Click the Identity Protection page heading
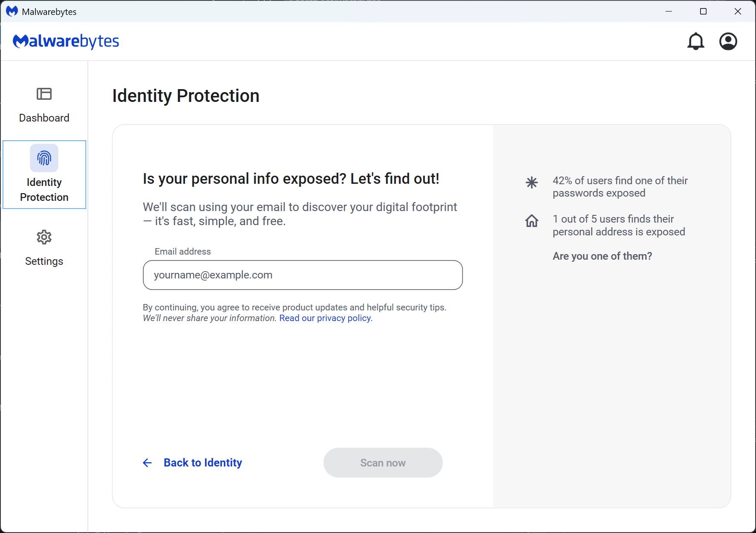Image resolution: width=756 pixels, height=533 pixels. 186,96
